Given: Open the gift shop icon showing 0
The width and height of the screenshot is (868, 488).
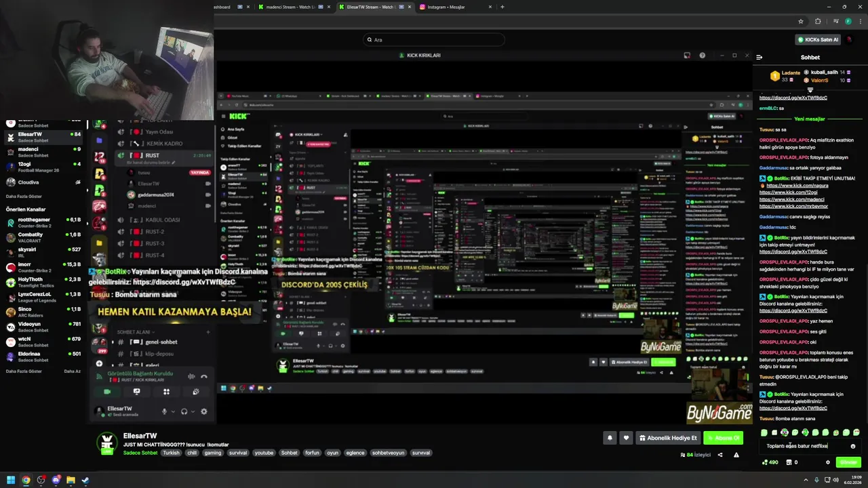Looking at the screenshot, I should tap(791, 462).
